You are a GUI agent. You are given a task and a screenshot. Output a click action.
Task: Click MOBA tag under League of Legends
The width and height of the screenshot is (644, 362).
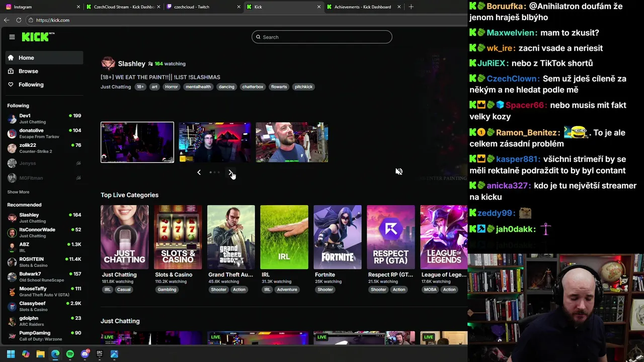(430, 290)
